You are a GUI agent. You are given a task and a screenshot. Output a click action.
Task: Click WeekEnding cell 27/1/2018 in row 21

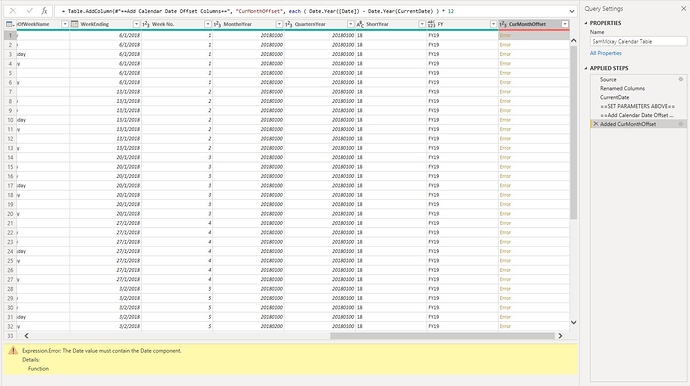[x=106, y=223]
